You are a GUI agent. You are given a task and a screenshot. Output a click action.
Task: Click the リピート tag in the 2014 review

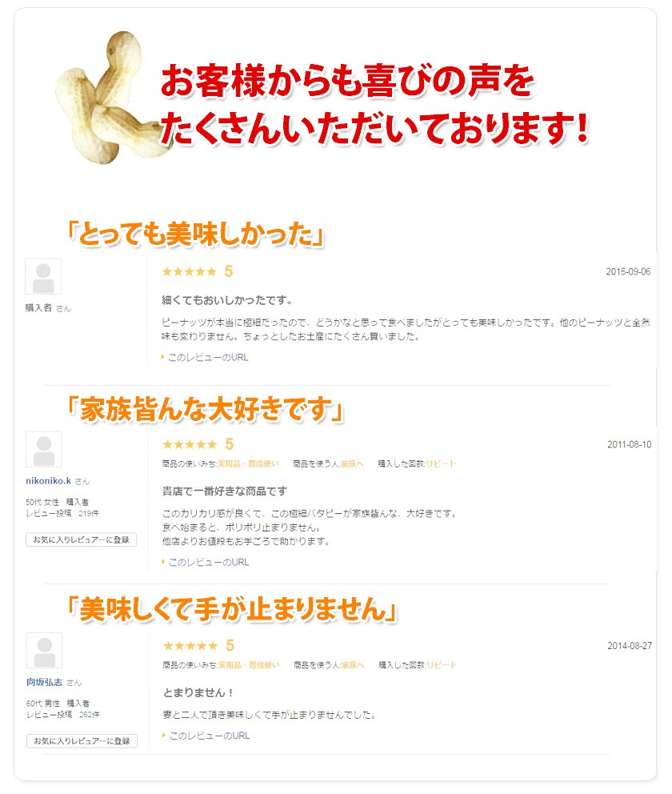coord(442,665)
